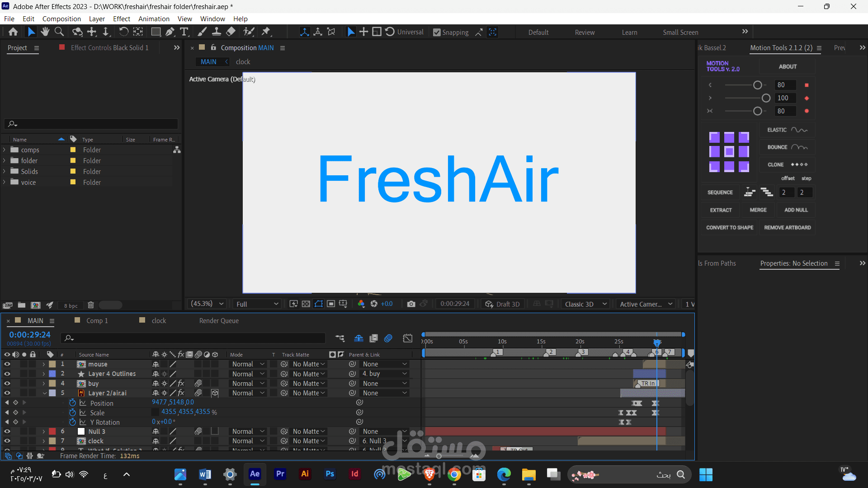Expand the comps folder in Project

5,150
